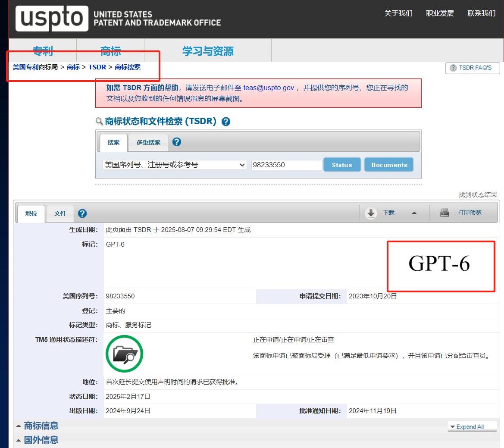This screenshot has height=448, width=504.
Task: Click 美国专利商标局 breadcrumb link
Action: [35, 67]
